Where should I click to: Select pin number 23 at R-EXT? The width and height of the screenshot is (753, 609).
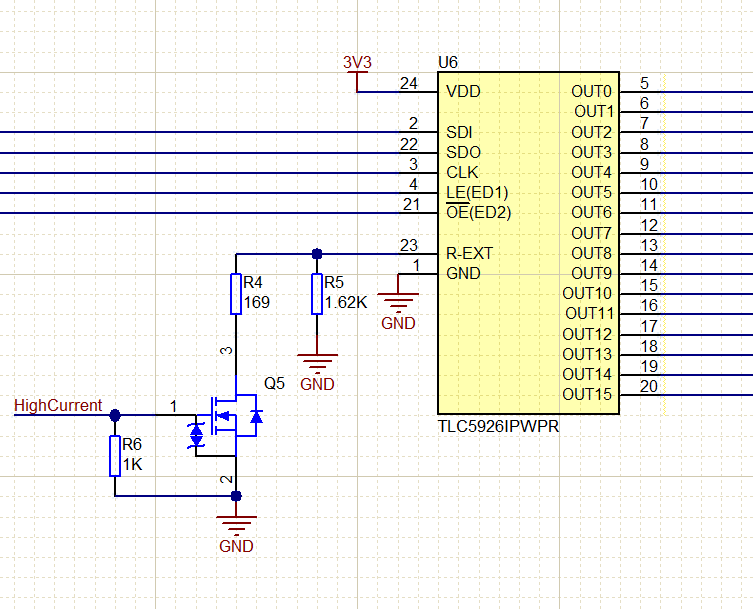(x=409, y=245)
